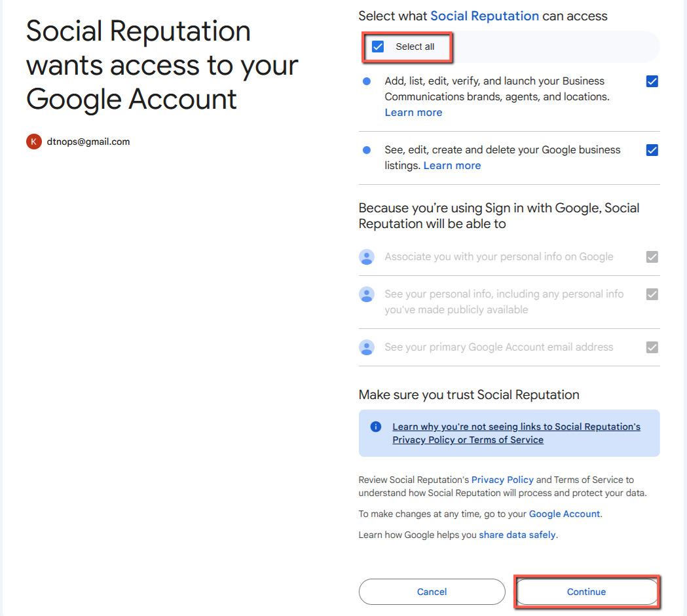Click person icon beside primary email address row
The image size is (687, 616).
coord(367,347)
